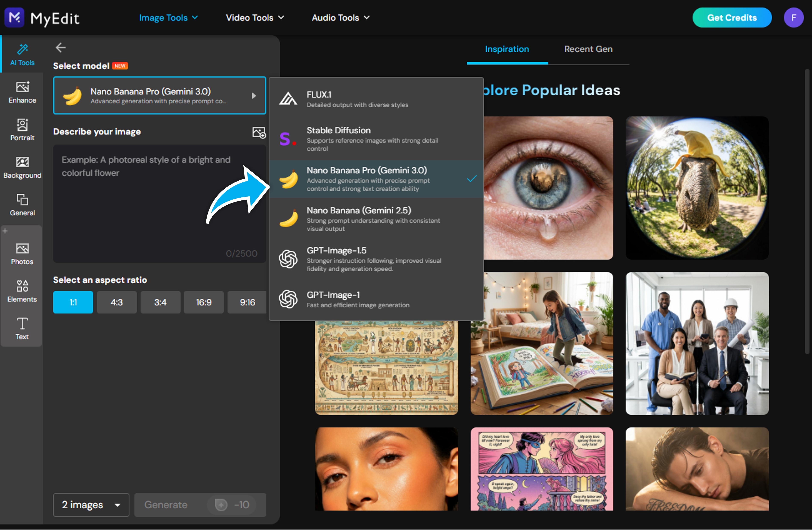This screenshot has width=812, height=530.
Task: Choose the 16:9 aspect ratio
Action: tap(204, 302)
